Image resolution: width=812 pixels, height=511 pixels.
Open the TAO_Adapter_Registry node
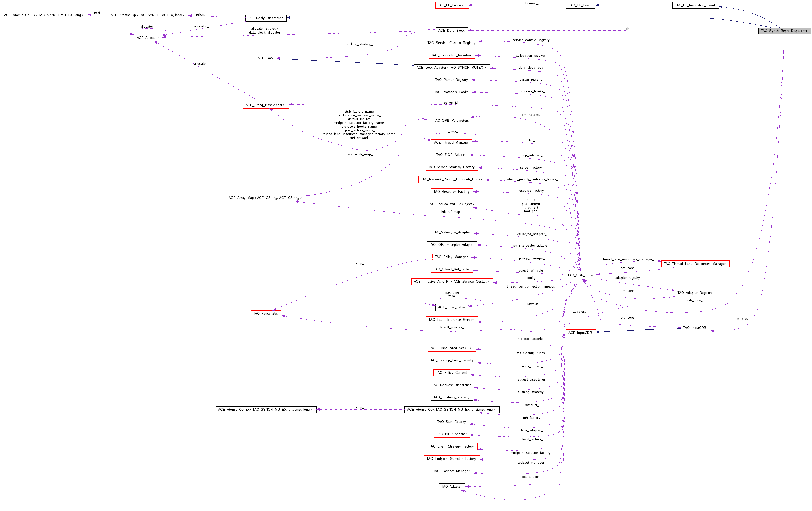[x=695, y=293]
